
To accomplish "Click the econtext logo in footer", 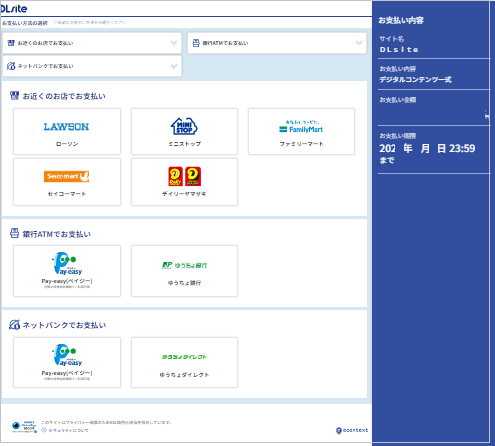I will click(352, 430).
